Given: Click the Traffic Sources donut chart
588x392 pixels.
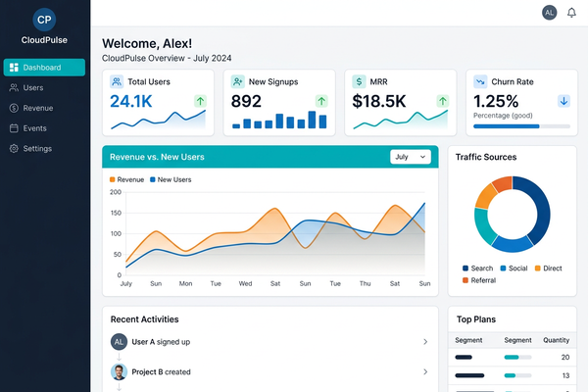Looking at the screenshot, I should click(512, 211).
